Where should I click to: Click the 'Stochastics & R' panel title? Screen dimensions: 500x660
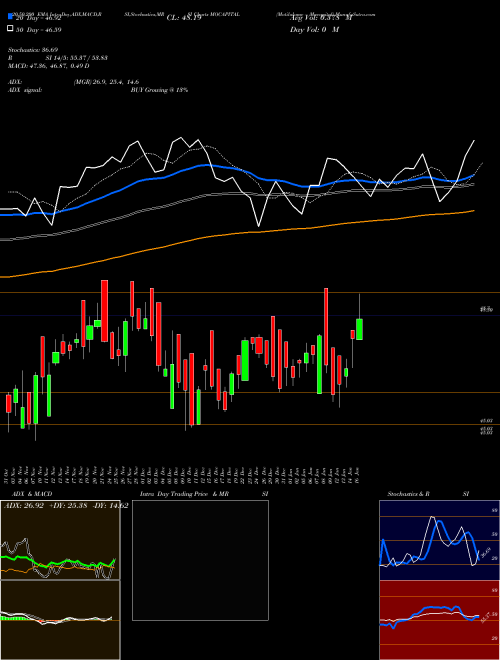tap(409, 494)
